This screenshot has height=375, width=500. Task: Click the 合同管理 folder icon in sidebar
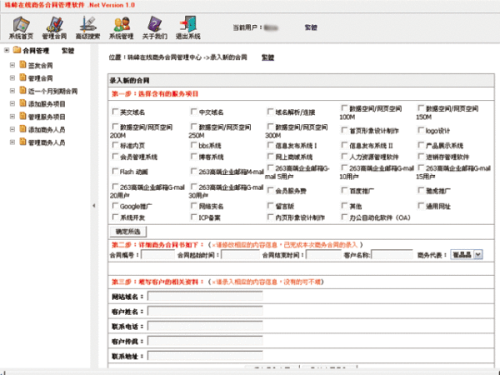(x=17, y=50)
